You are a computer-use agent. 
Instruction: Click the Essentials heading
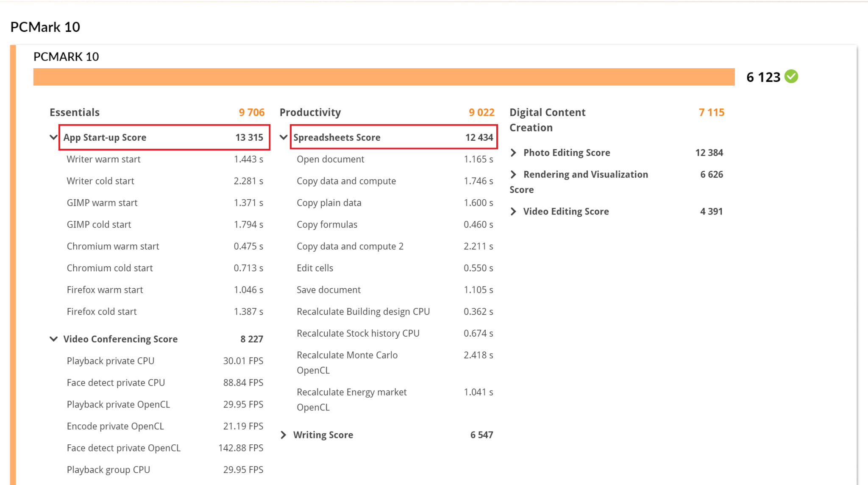[75, 112]
